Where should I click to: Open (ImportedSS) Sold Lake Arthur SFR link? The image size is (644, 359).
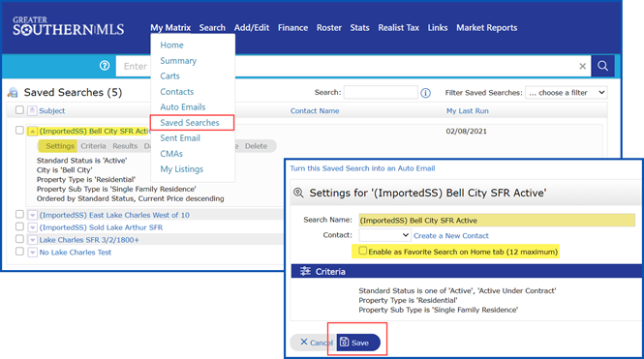(x=101, y=227)
